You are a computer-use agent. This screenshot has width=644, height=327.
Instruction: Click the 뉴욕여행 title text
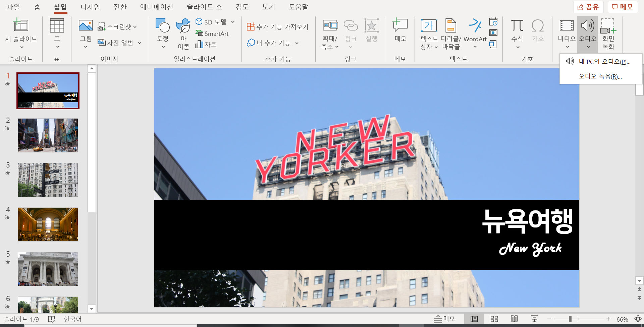click(528, 221)
